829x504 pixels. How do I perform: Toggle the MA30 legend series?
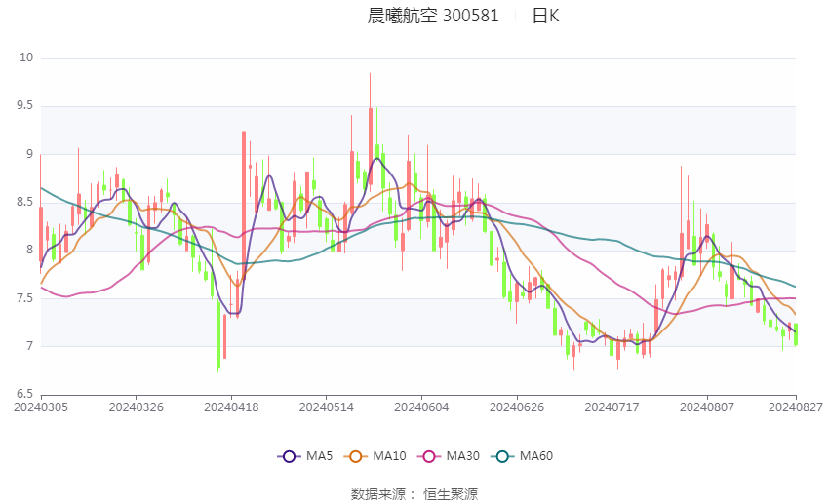click(449, 456)
